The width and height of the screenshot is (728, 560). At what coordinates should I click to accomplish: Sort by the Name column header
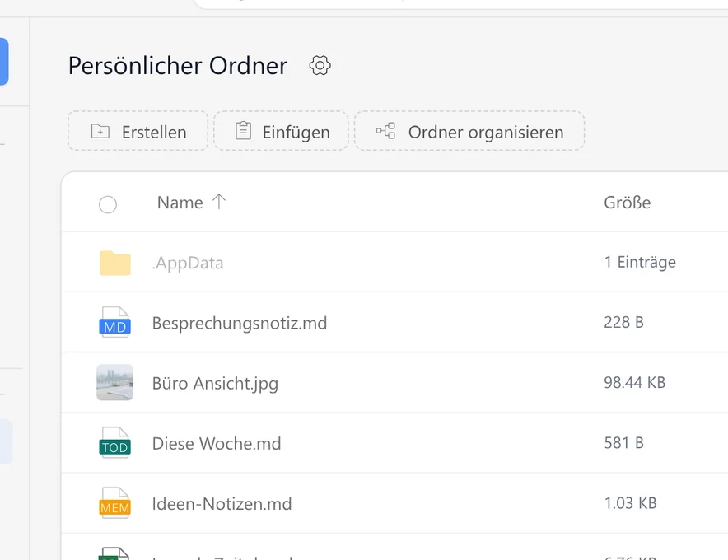tap(180, 203)
